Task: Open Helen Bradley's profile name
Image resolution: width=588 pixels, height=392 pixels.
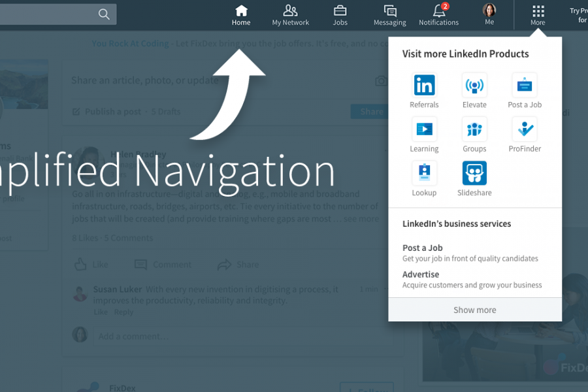Action: tap(139, 154)
